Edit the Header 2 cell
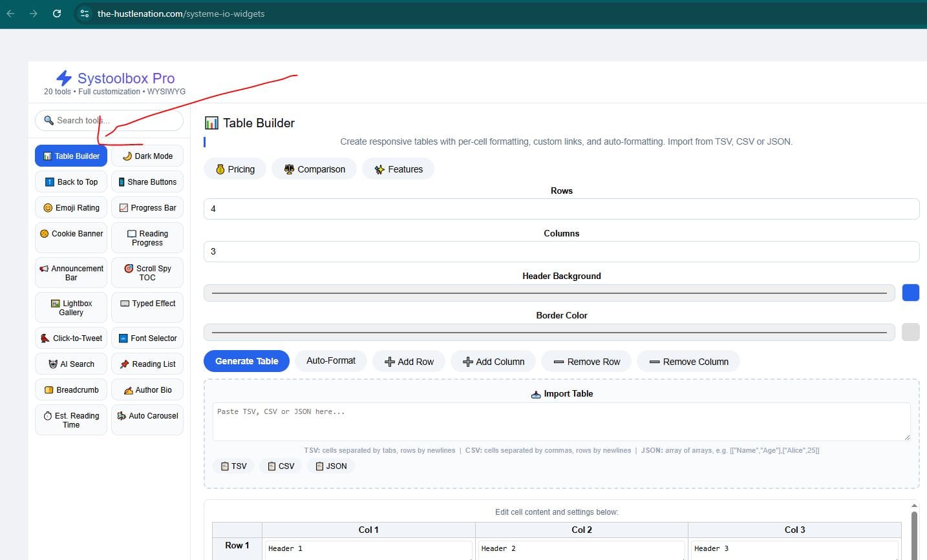Image resolution: width=927 pixels, height=560 pixels. click(582, 550)
